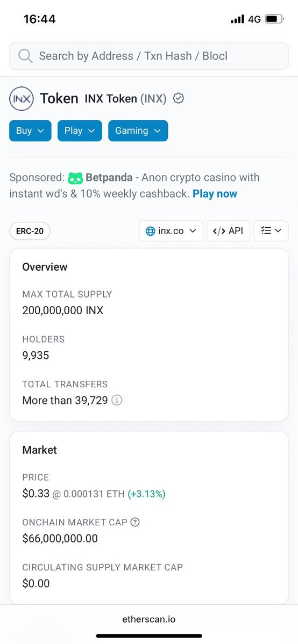298x644 pixels.
Task: Click the ERC-20 tag
Action: point(30,231)
